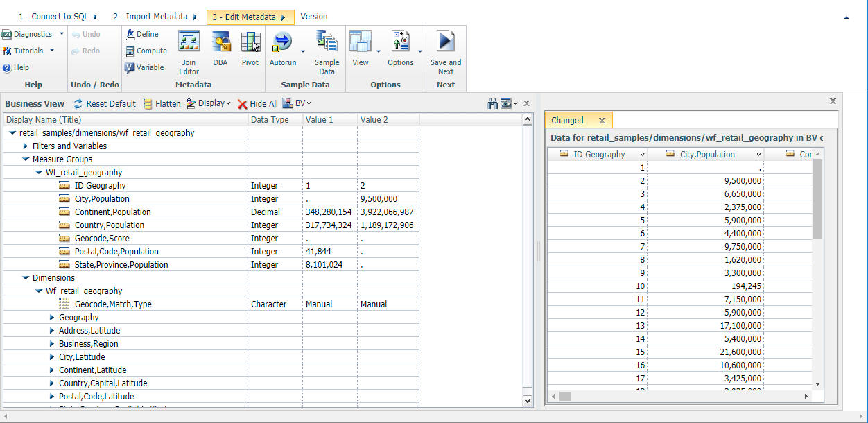Click Hide All in Business View
The image size is (868, 423).
point(257,104)
